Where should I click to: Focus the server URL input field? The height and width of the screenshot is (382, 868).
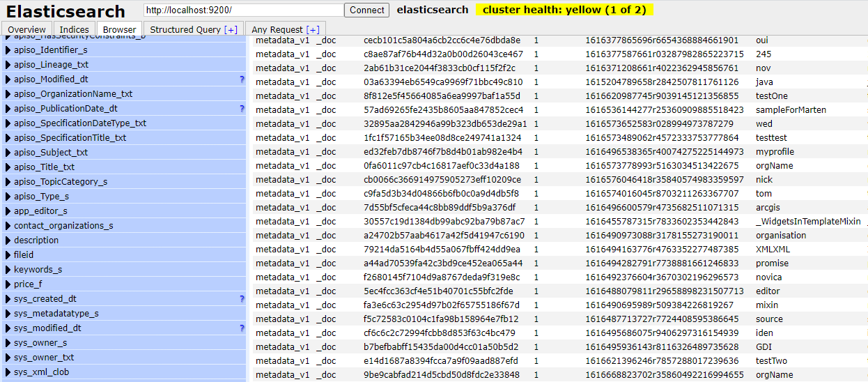click(244, 10)
